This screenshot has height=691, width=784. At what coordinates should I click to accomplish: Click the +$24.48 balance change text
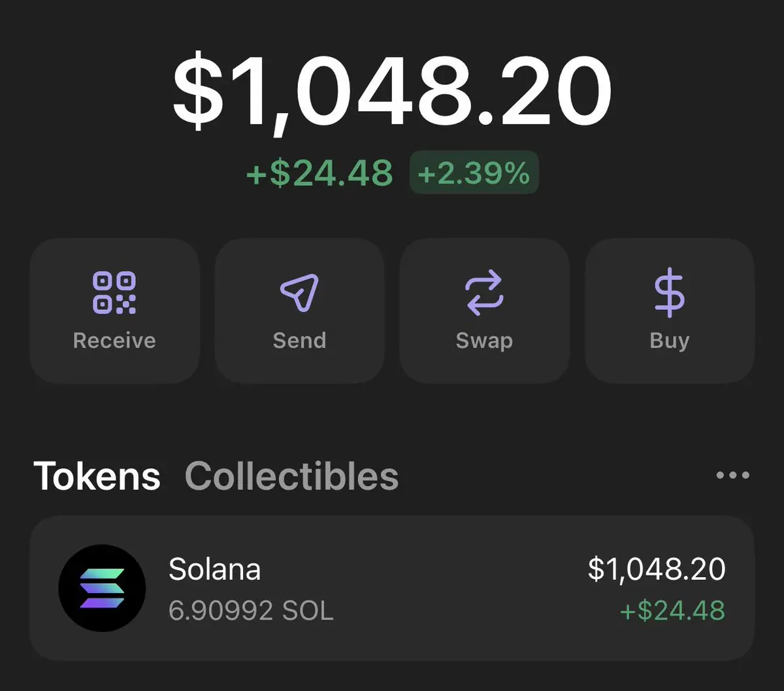(x=319, y=173)
